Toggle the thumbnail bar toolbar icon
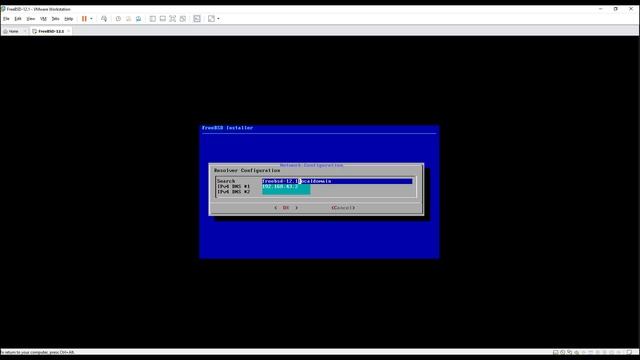Image resolution: width=640 pixels, height=360 pixels. click(x=162, y=19)
